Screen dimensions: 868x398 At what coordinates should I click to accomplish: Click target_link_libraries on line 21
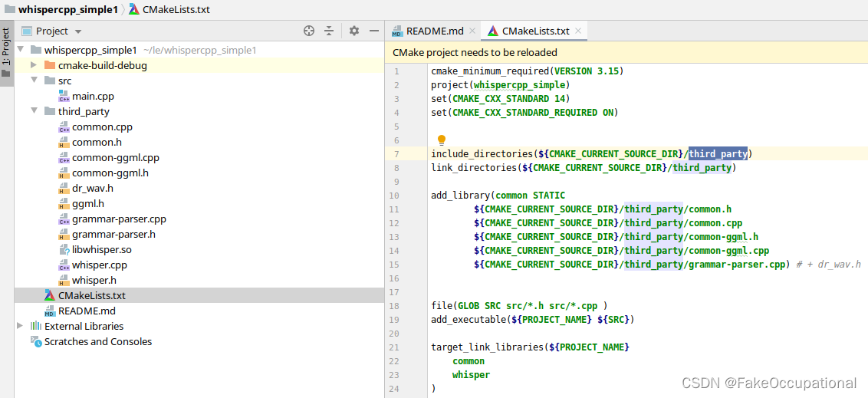coord(531,347)
